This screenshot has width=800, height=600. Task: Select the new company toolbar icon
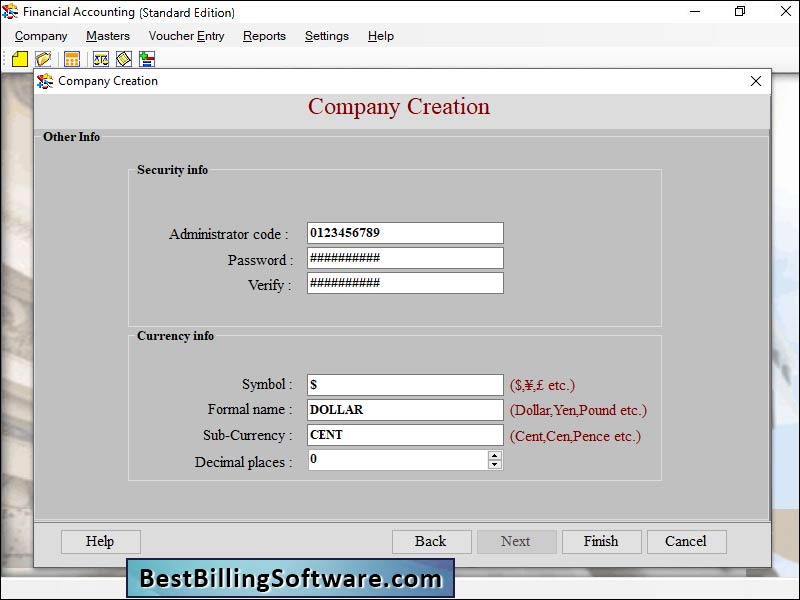pyautogui.click(x=19, y=59)
